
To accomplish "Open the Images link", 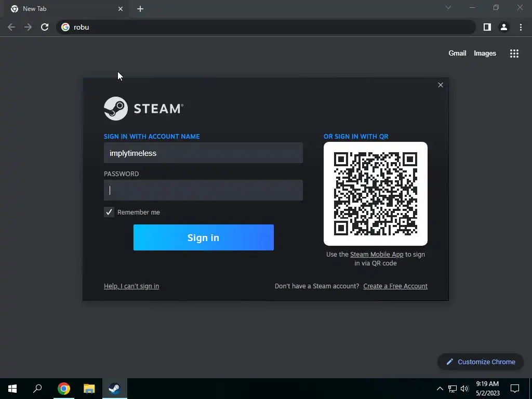I will pyautogui.click(x=485, y=54).
